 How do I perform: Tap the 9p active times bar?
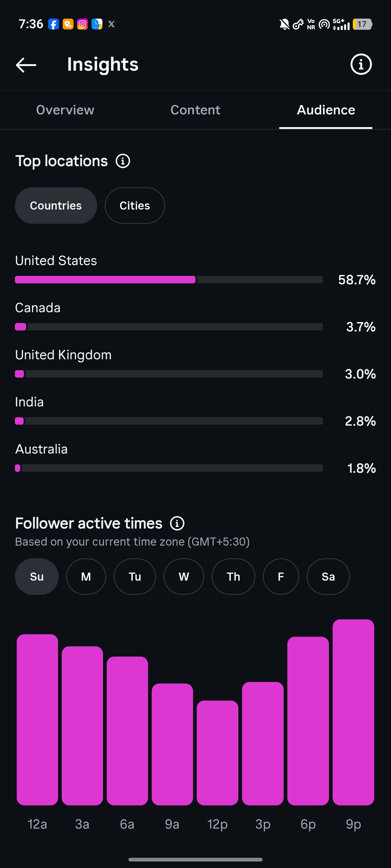coord(353,712)
